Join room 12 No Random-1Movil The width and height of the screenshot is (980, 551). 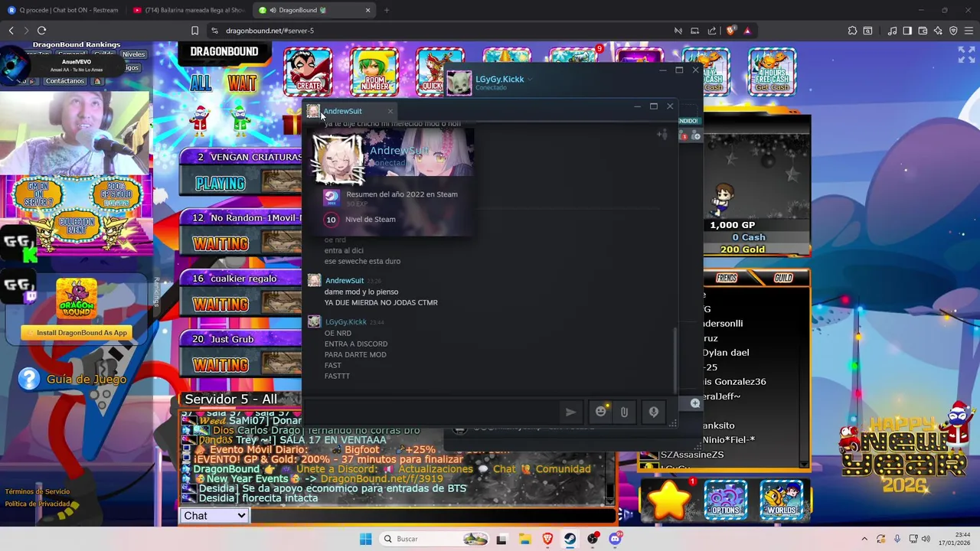point(241,231)
